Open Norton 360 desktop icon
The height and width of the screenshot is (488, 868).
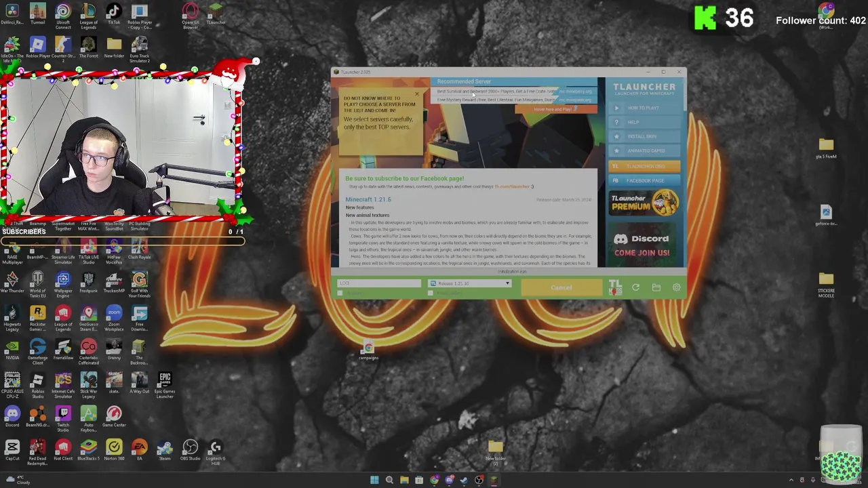click(114, 450)
